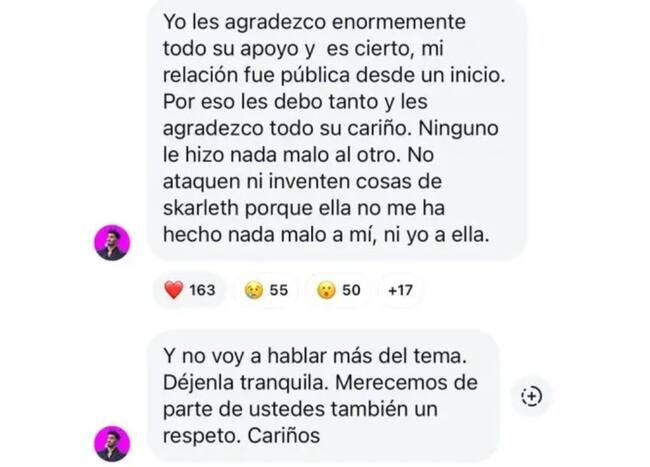Viewport: 650px width, 467px height.
Task: Select the word skarleth in the message
Action: coord(200,208)
